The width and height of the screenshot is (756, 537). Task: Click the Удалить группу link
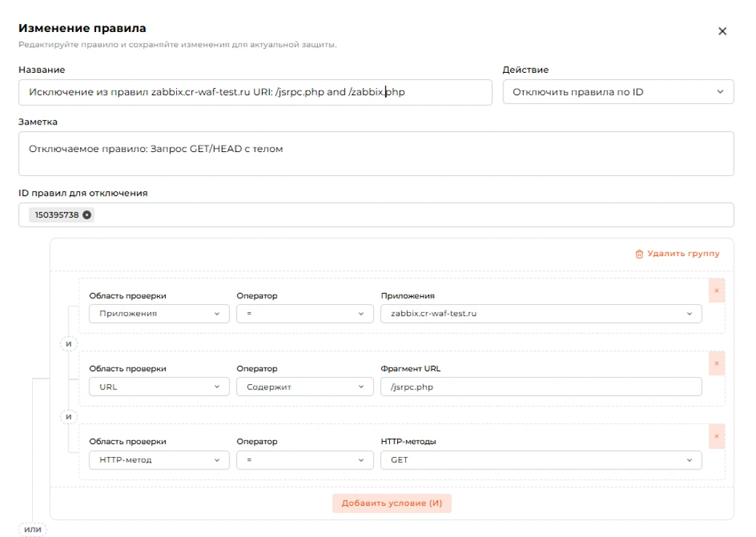[x=683, y=253]
